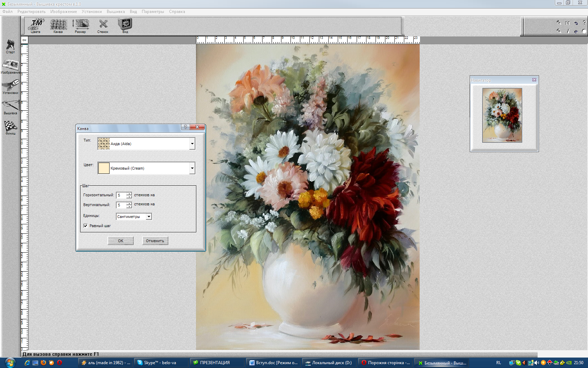Go to the Вышивка step in sidebar
The height and width of the screenshot is (368, 588).
[10, 107]
